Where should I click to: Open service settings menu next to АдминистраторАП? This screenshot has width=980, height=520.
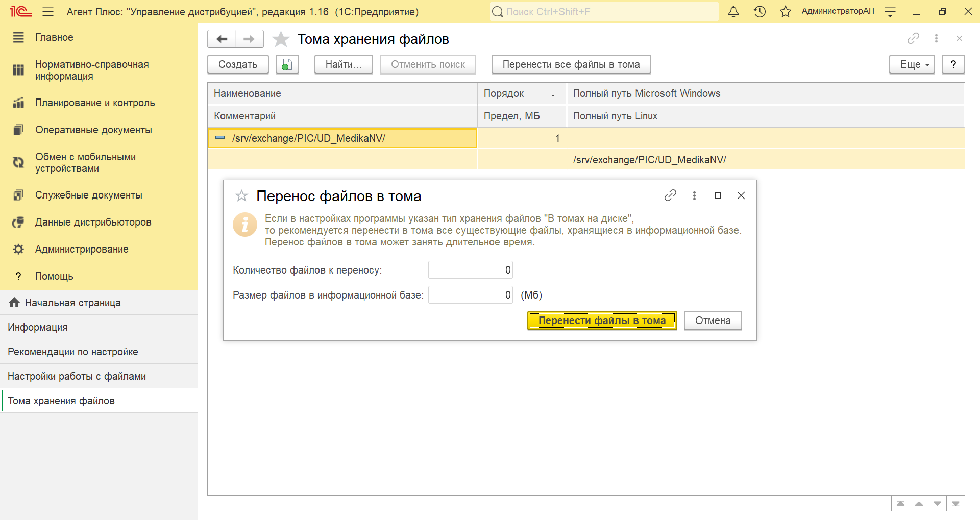point(890,11)
